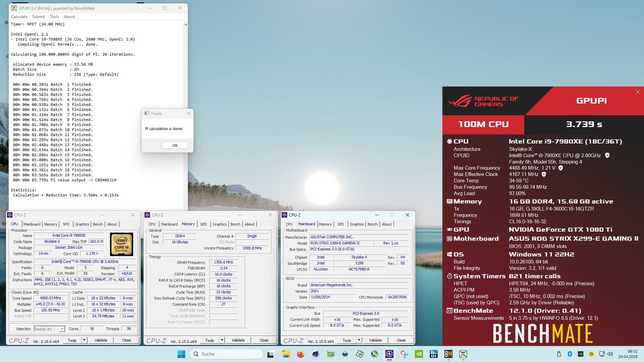Click the Intel Core i9 Extreme logo
The height and width of the screenshot is (362, 644).
click(x=121, y=244)
